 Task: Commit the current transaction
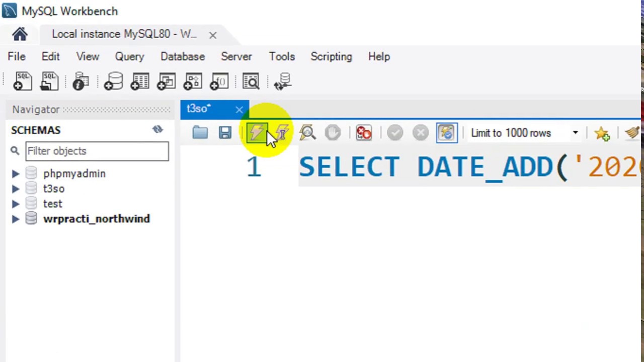coord(395,133)
